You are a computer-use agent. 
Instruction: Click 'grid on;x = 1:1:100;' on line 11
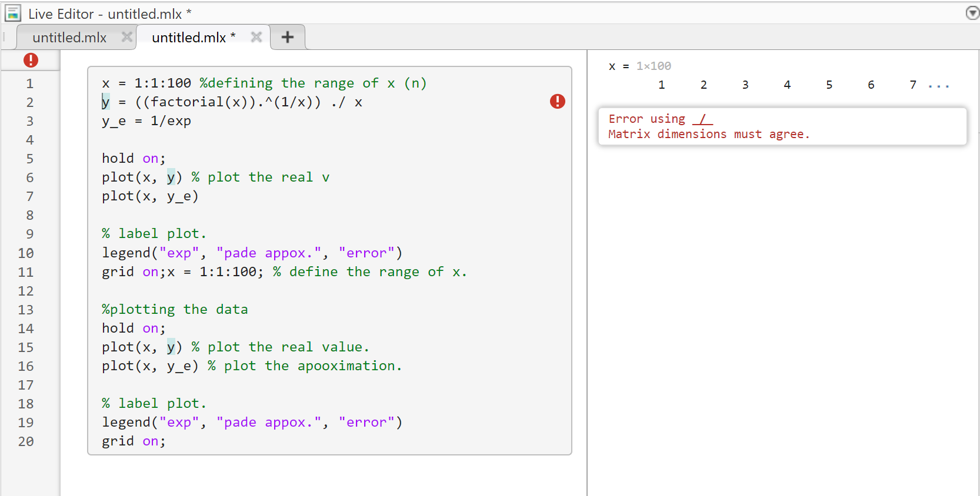pyautogui.click(x=183, y=272)
